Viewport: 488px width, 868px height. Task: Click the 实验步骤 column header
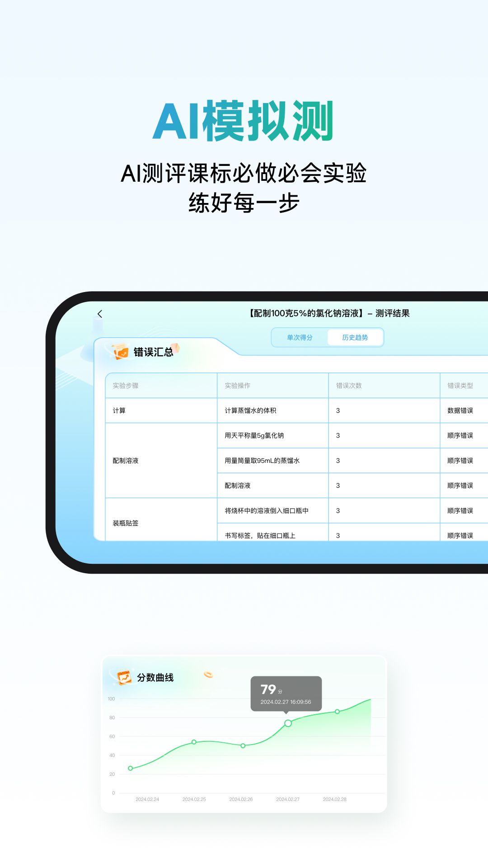[126, 386]
